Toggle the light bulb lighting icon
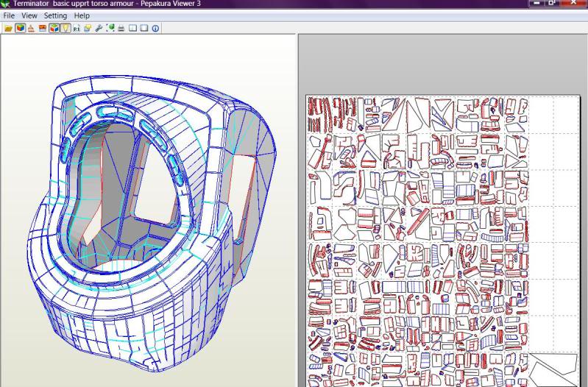The width and height of the screenshot is (588, 387). click(65, 28)
